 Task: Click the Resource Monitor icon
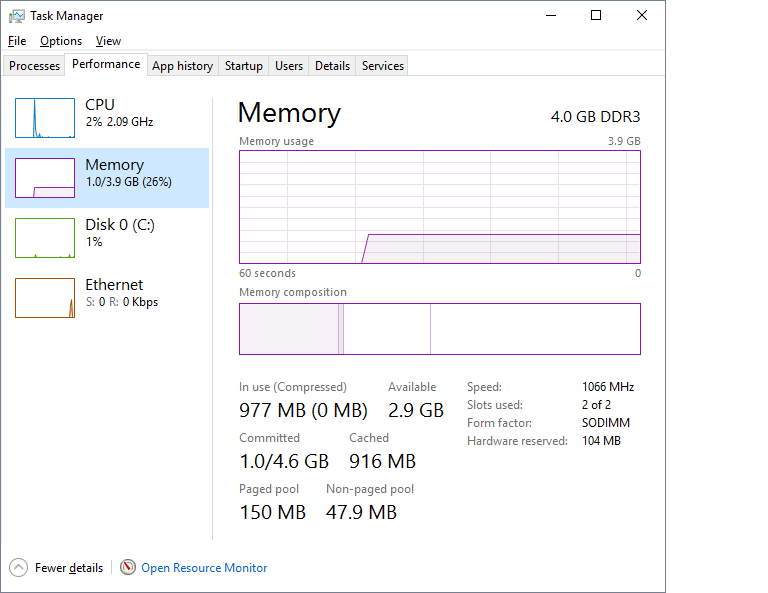point(128,568)
